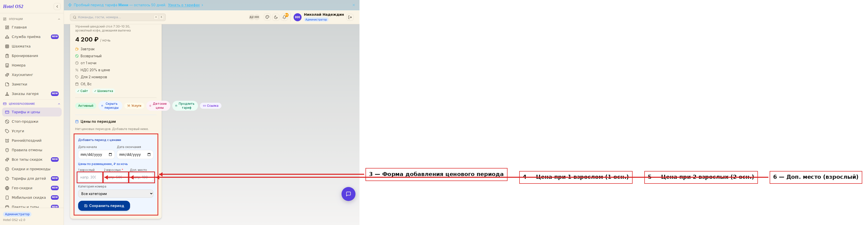Image resolution: width=868 pixels, height=225 pixels.
Task: Open notifications bell icon
Action: click(284, 17)
